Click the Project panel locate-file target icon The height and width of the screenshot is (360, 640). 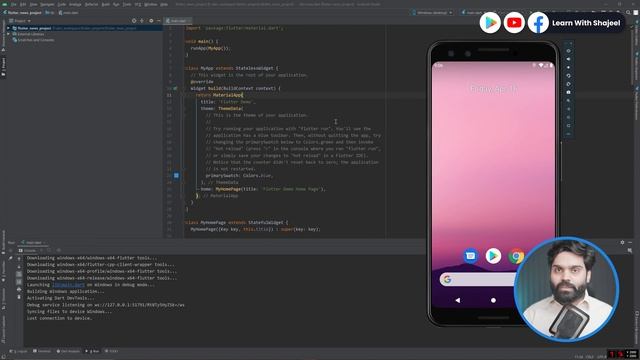[x=134, y=21]
